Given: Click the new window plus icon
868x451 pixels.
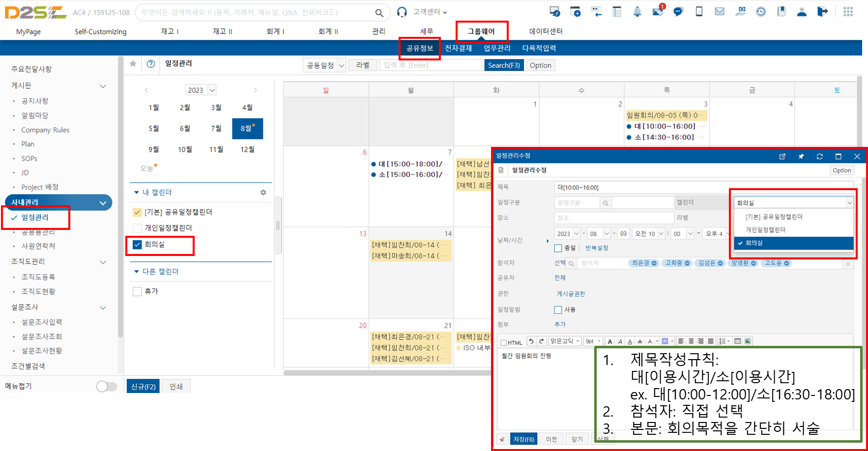Looking at the screenshot, I should pyautogui.click(x=576, y=12).
